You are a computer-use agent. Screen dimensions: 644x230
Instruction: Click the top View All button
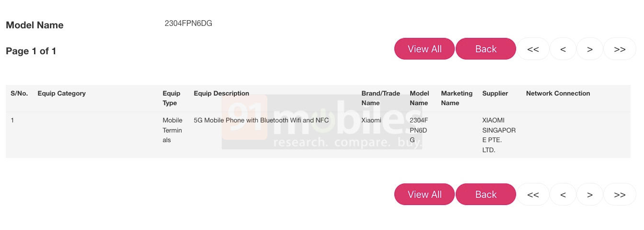pos(424,49)
